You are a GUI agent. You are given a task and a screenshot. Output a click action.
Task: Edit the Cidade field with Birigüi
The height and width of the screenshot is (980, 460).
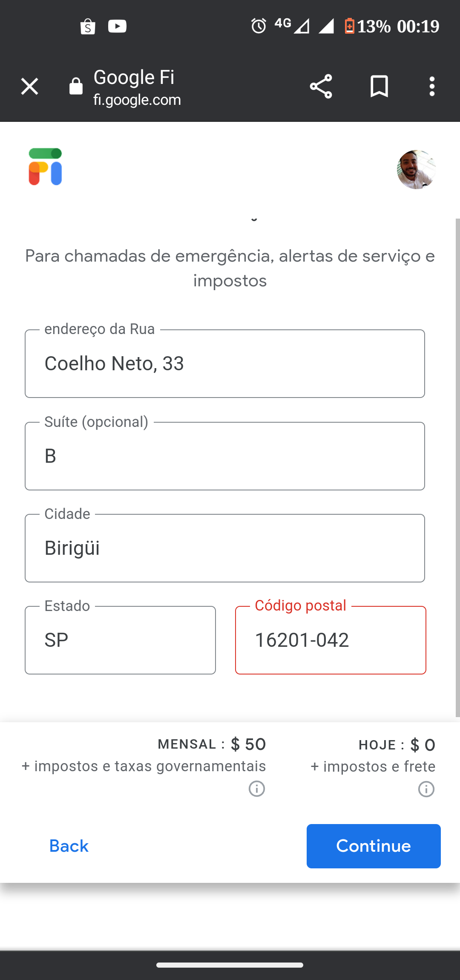coord(225,548)
